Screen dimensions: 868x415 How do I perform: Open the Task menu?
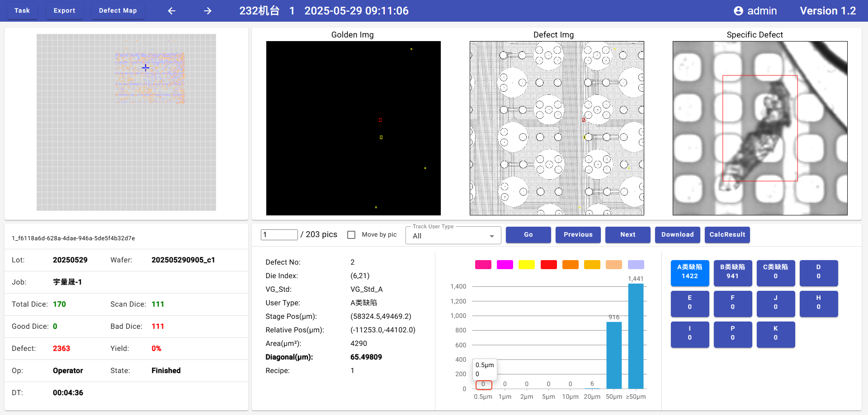[22, 10]
